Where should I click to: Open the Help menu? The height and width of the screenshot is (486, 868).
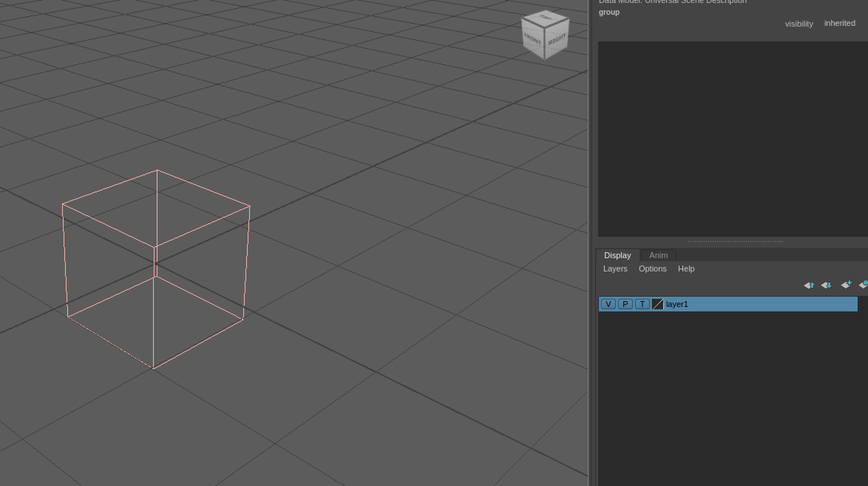click(686, 269)
